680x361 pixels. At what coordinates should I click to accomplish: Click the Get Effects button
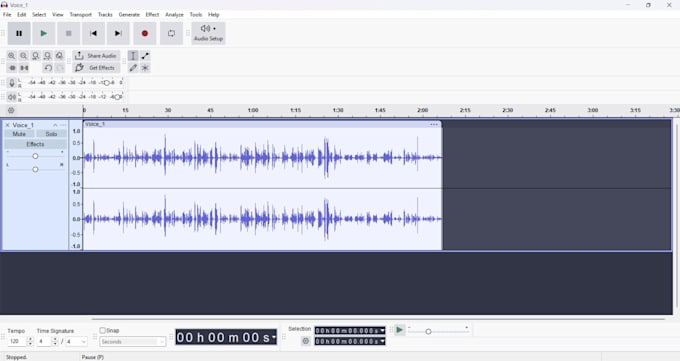(x=96, y=68)
